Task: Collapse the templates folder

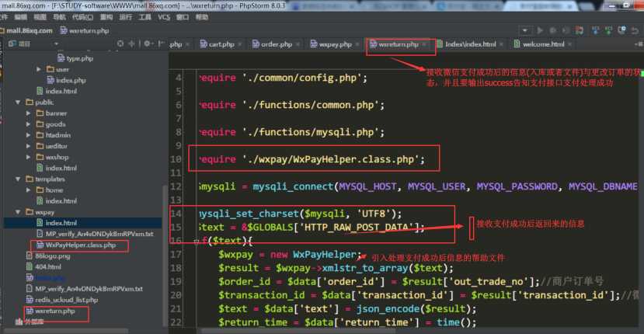Action: (x=18, y=179)
